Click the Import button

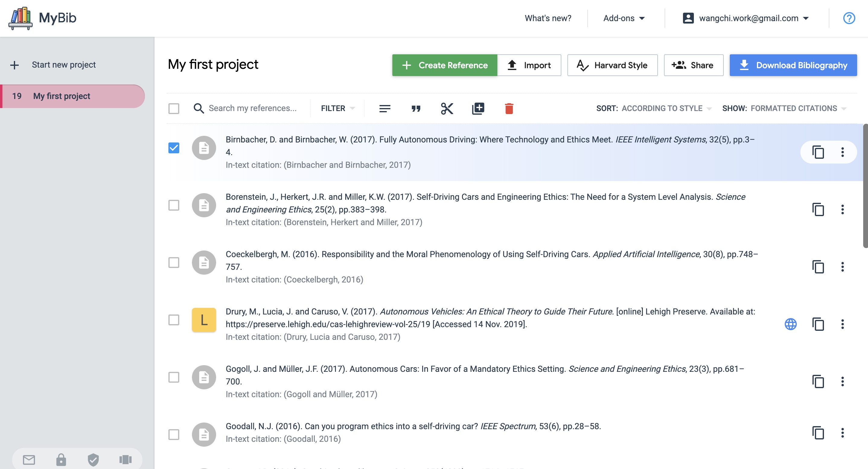point(529,65)
